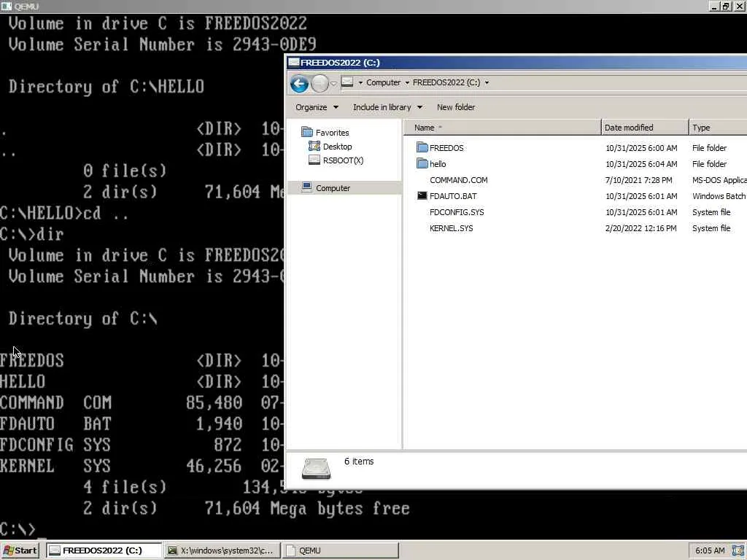The width and height of the screenshot is (747, 560).
Task: Switch to the QEMU taskbar button
Action: pyautogui.click(x=341, y=551)
